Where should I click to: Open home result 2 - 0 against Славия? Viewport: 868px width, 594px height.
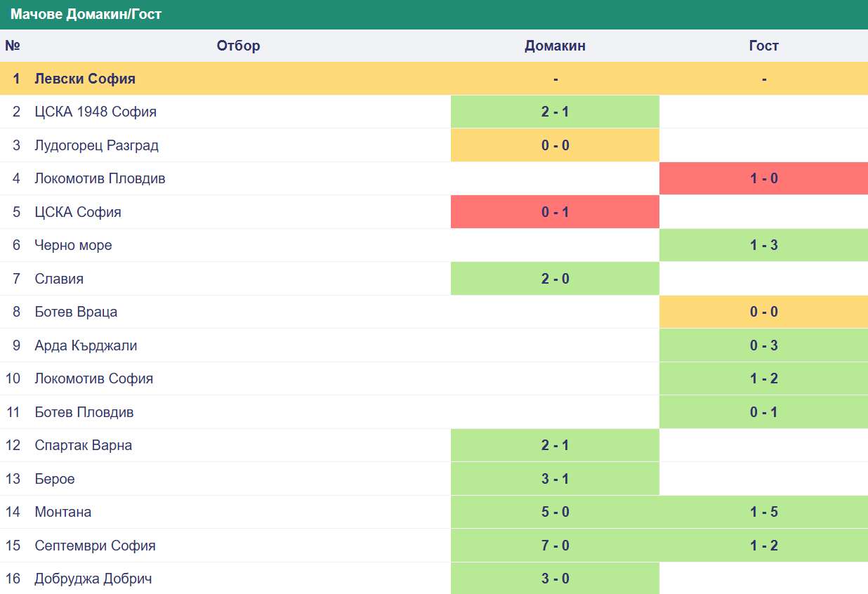[555, 279]
